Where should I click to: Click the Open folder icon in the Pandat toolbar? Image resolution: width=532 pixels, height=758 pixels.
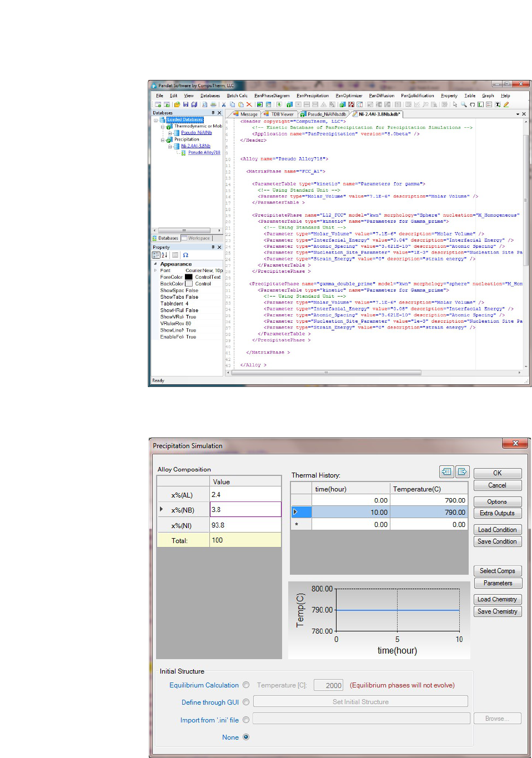pyautogui.click(x=177, y=104)
